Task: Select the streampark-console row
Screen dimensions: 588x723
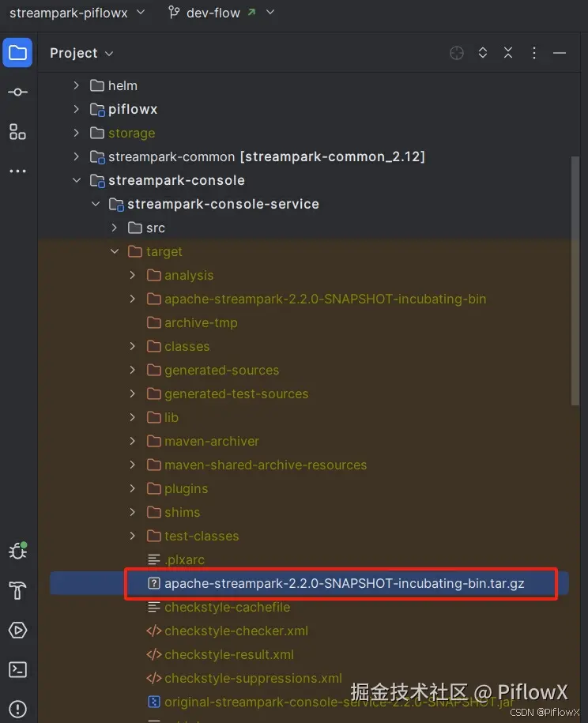Action: tap(309, 180)
